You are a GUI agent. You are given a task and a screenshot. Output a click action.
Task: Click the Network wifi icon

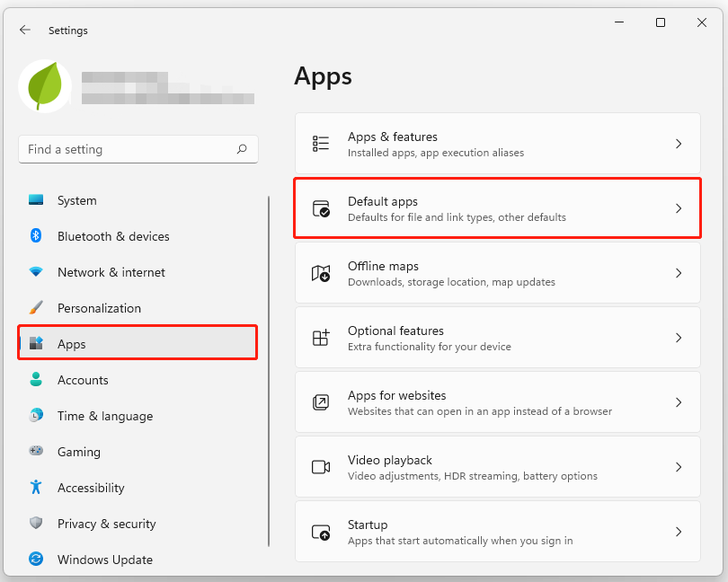pyautogui.click(x=36, y=271)
